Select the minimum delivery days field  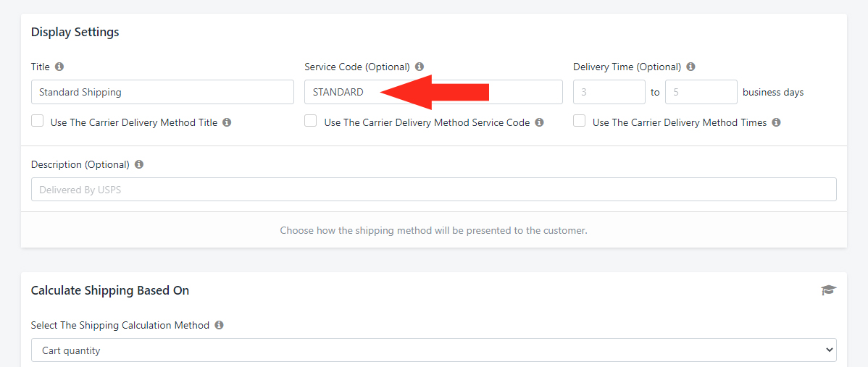click(x=609, y=93)
